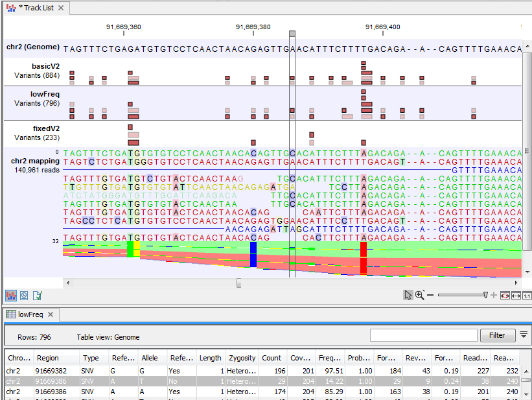Click the fit width zoom icon
Screen dimensions: 532x400
click(516, 295)
